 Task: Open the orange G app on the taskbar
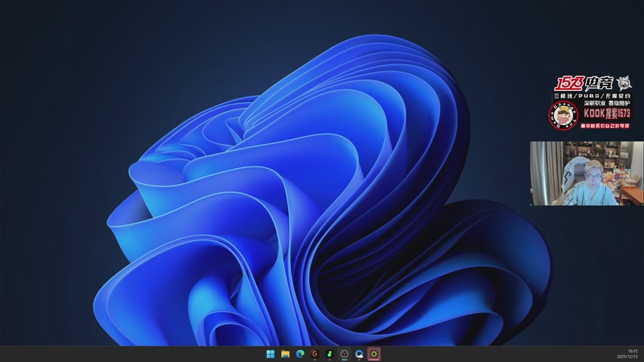pyautogui.click(x=315, y=354)
